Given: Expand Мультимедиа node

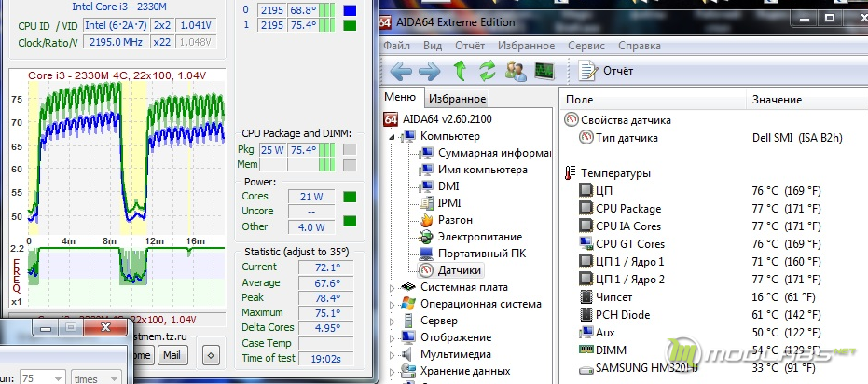Looking at the screenshot, I should point(392,355).
